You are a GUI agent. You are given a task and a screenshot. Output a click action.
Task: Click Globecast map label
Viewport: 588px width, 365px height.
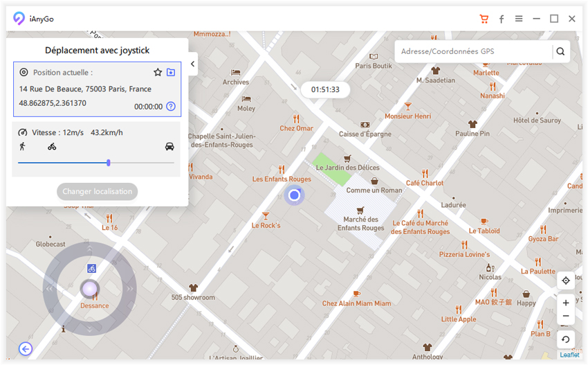click(50, 244)
